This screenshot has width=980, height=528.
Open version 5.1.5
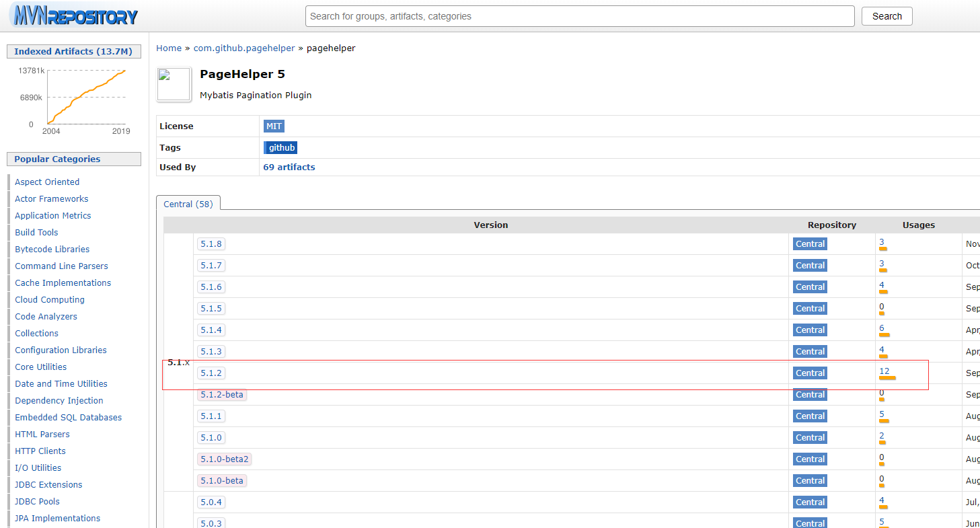tap(211, 308)
